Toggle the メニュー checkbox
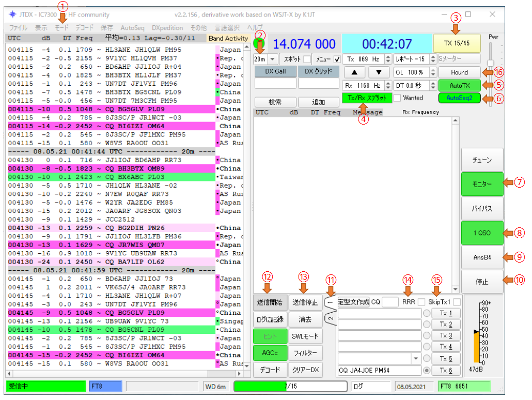Viewport: 532px width, 400px height. coord(337,59)
